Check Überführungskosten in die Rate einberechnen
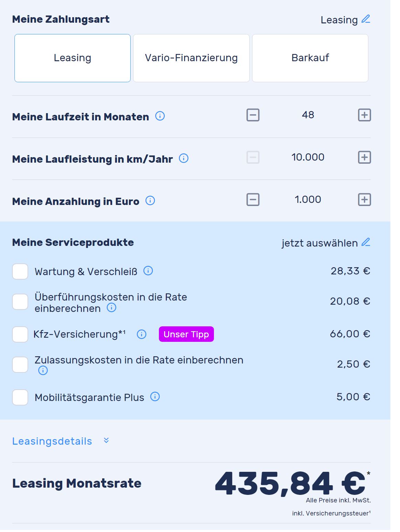The image size is (400, 532). [20, 302]
